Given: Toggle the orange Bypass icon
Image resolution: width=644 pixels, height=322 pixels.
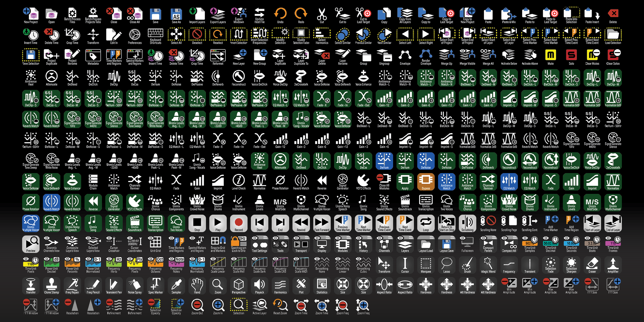Looking at the screenshot, I should [x=426, y=182].
